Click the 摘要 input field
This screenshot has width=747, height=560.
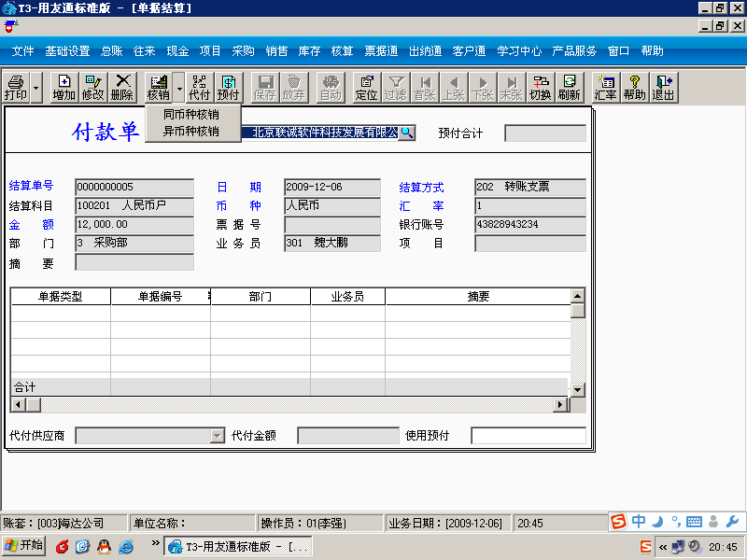(134, 262)
